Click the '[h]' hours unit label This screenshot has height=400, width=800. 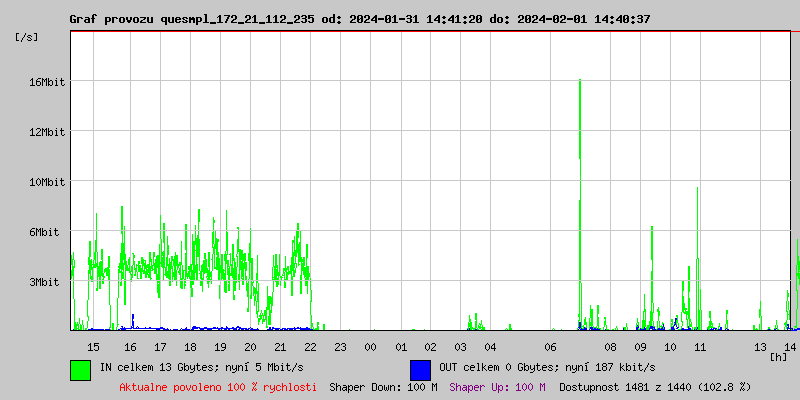pos(778,356)
